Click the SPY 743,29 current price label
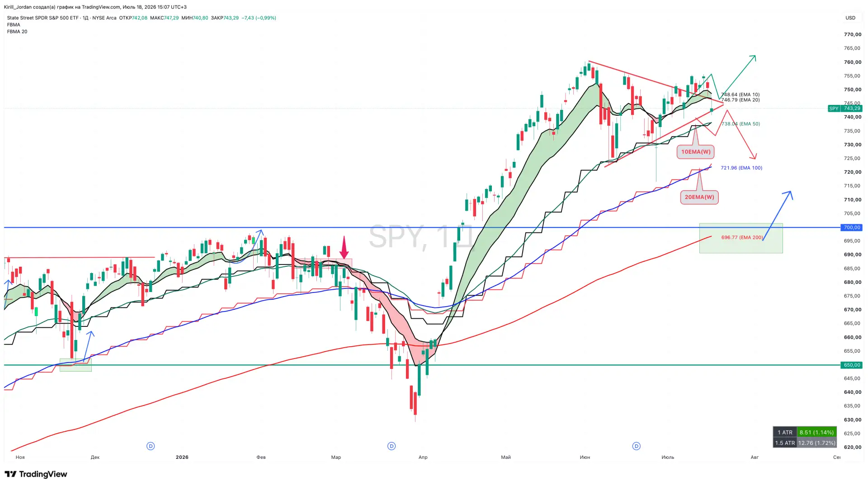 [845, 109]
